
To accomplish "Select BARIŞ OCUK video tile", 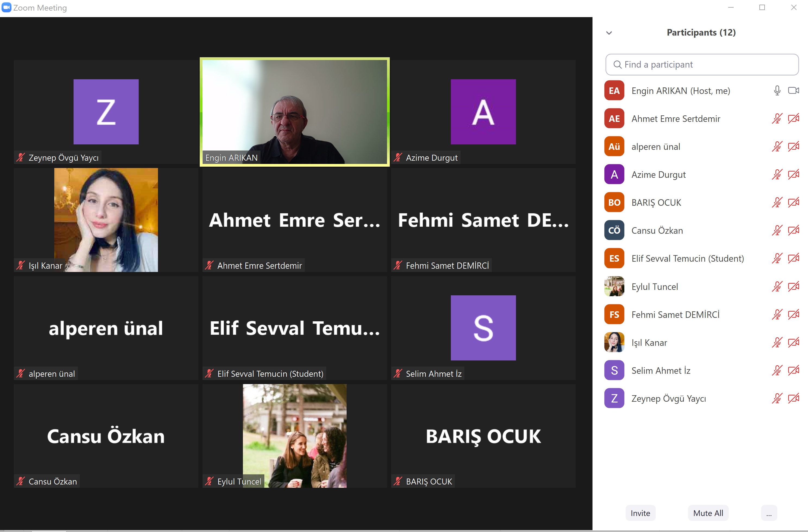I will point(483,436).
